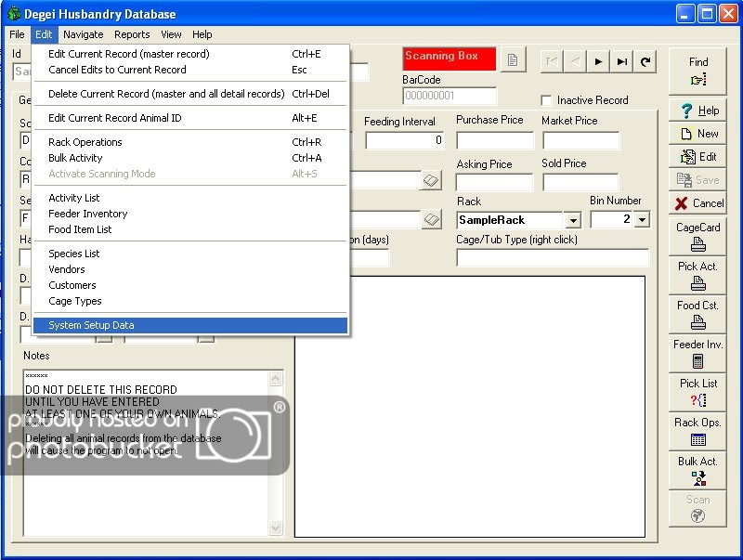Open the Feeder Inv. calculator button
The height and width of the screenshot is (560, 743).
click(698, 354)
